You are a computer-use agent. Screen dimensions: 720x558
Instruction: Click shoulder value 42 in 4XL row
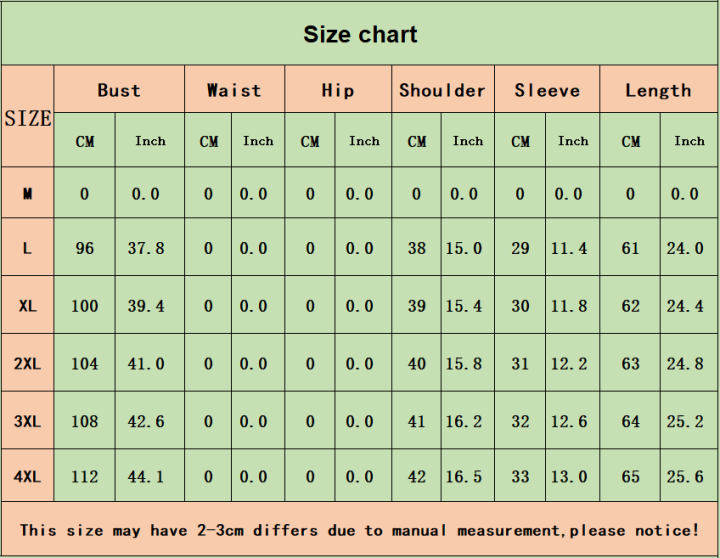click(417, 477)
